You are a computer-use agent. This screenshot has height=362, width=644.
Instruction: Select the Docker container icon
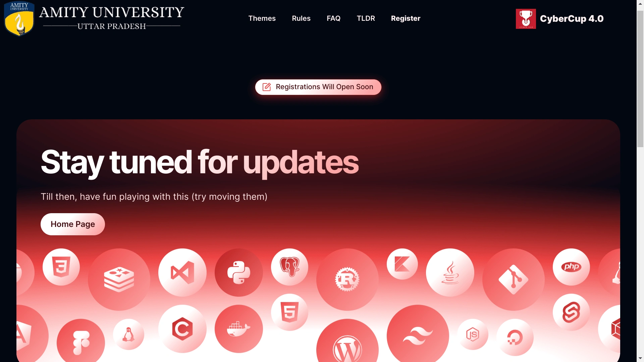238,329
